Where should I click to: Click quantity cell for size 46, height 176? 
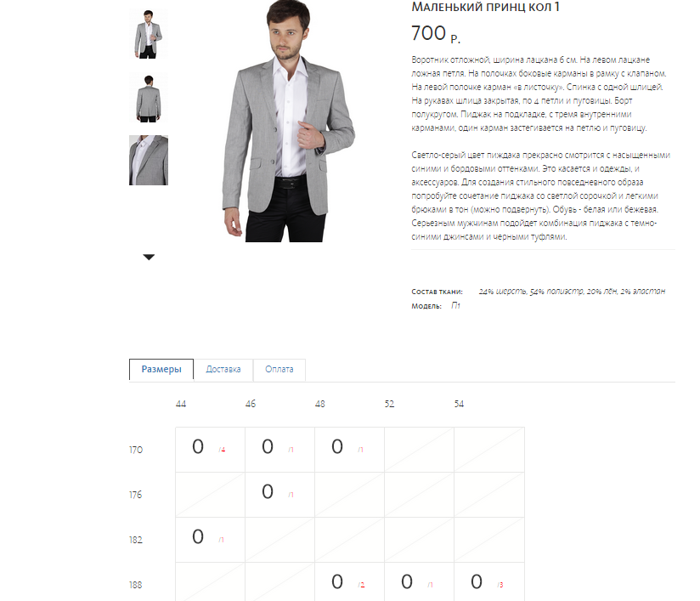click(x=279, y=495)
